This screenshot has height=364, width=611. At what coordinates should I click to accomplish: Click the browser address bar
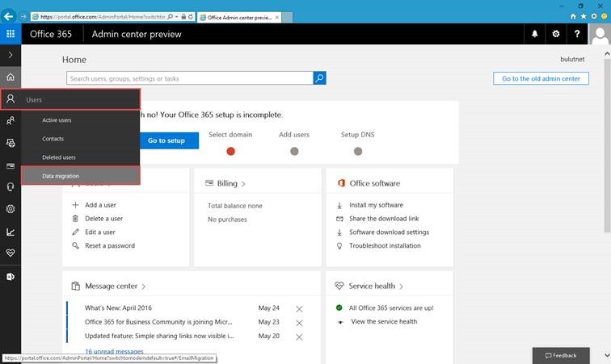click(x=103, y=17)
